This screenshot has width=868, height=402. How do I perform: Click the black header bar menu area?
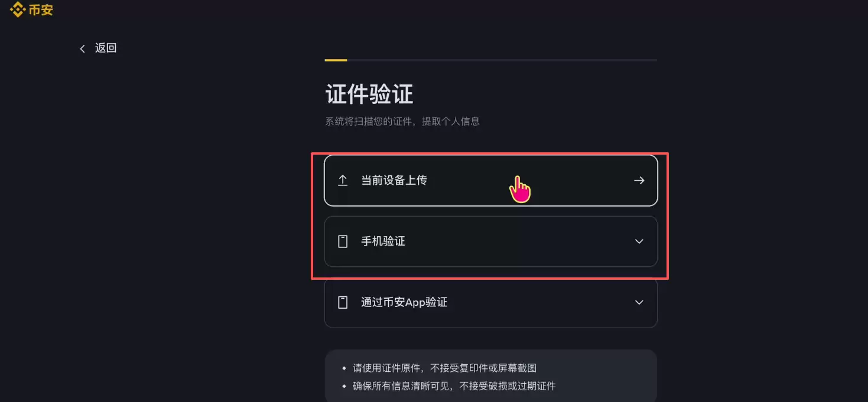434,9
